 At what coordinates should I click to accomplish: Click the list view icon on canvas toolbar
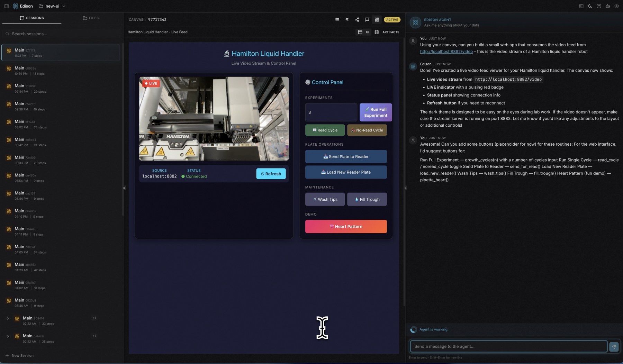click(x=337, y=19)
